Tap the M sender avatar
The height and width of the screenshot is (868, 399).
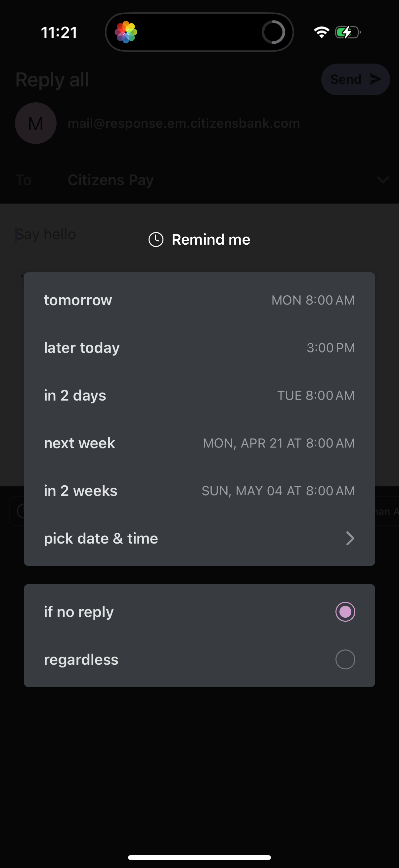tap(36, 123)
